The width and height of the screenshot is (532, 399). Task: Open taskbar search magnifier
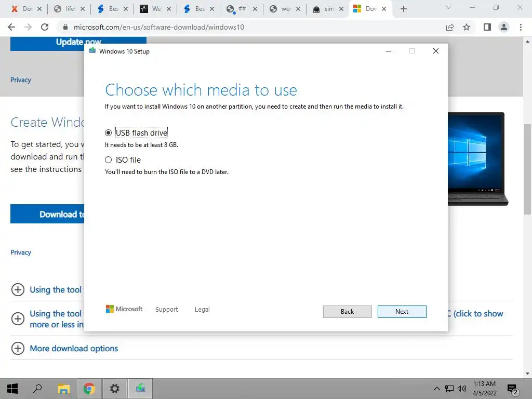(x=37, y=389)
